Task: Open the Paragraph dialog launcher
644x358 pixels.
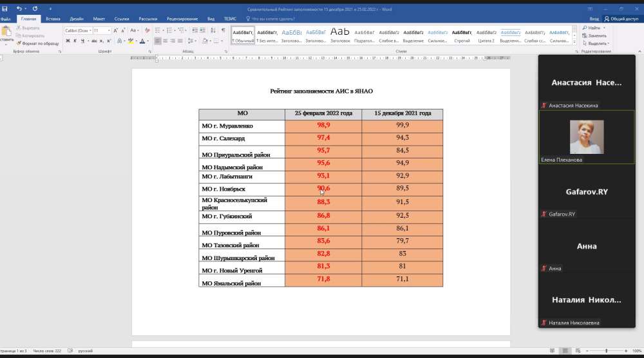Action: (226, 52)
